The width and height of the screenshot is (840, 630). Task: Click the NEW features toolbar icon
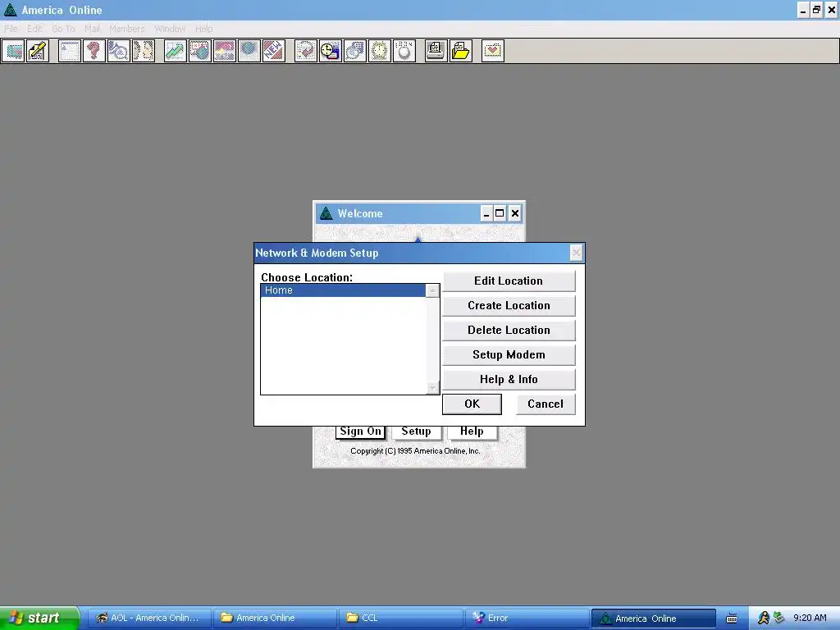[x=274, y=51]
